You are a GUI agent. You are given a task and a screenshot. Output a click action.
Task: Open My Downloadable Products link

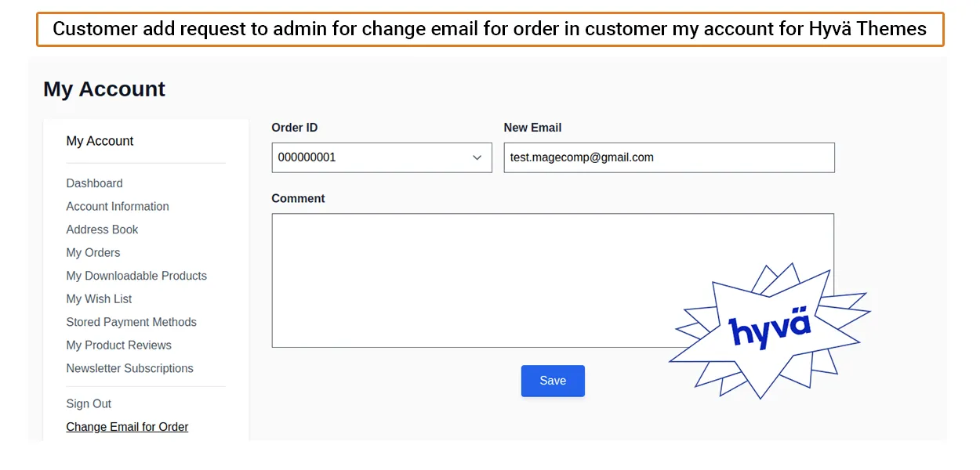point(136,276)
